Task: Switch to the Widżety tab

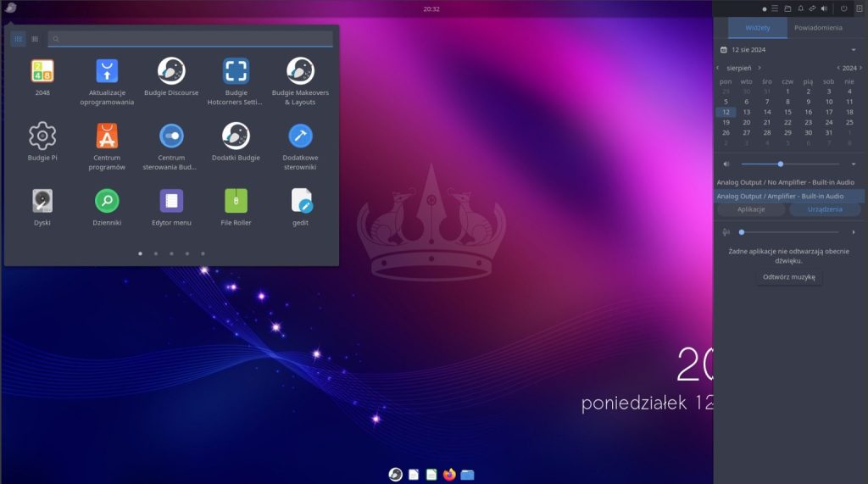Action: point(757,28)
